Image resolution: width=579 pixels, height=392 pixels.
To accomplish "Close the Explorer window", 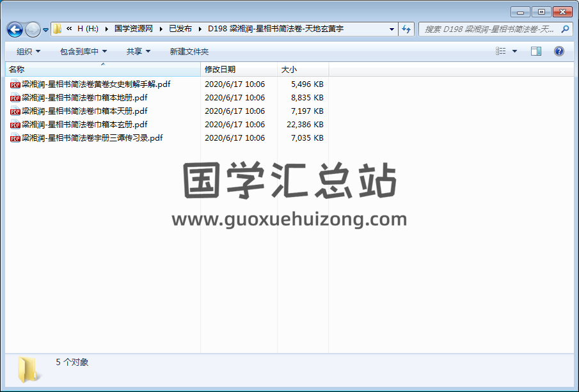I will point(562,12).
